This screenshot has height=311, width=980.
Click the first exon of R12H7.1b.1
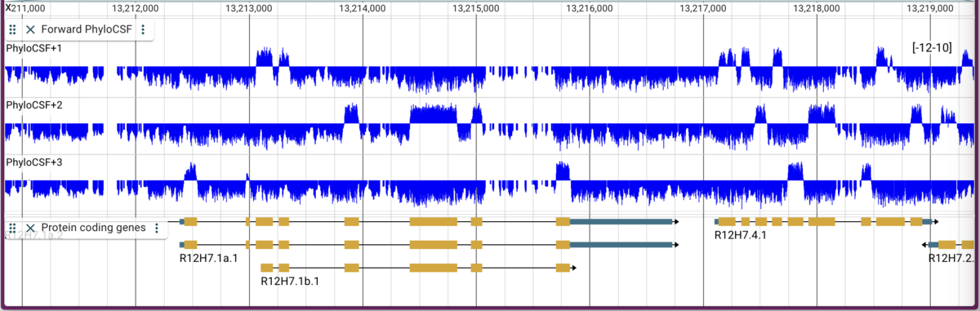(266, 268)
